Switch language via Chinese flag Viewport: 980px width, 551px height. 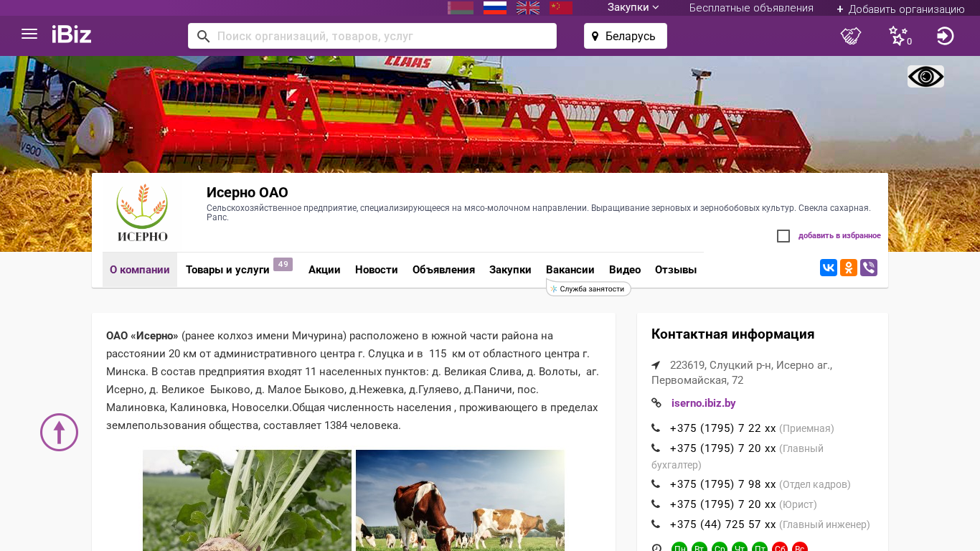[561, 8]
